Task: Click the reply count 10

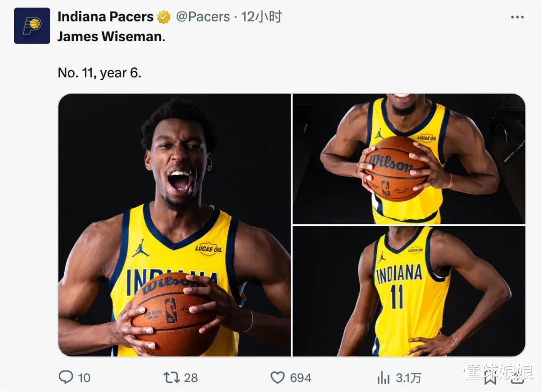Action: pyautogui.click(x=84, y=377)
